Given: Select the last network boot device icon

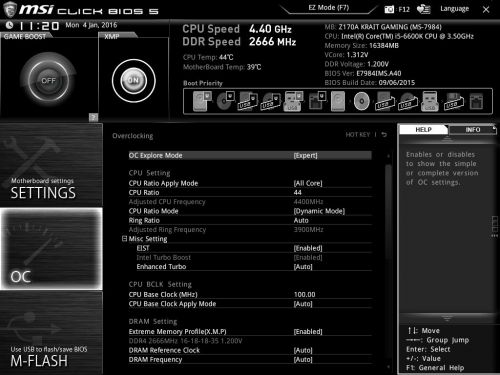Looking at the screenshot, I should click(x=476, y=101).
